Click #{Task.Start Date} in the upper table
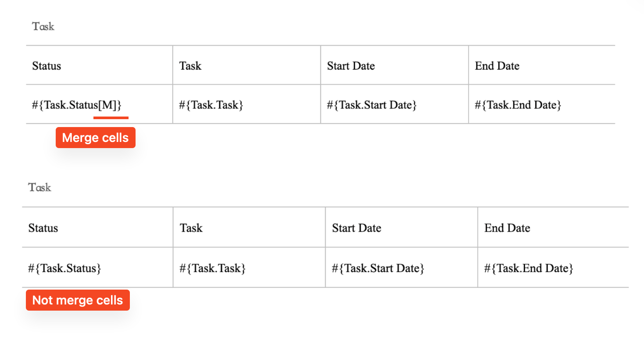Screen dimensions: 644x354 371,105
